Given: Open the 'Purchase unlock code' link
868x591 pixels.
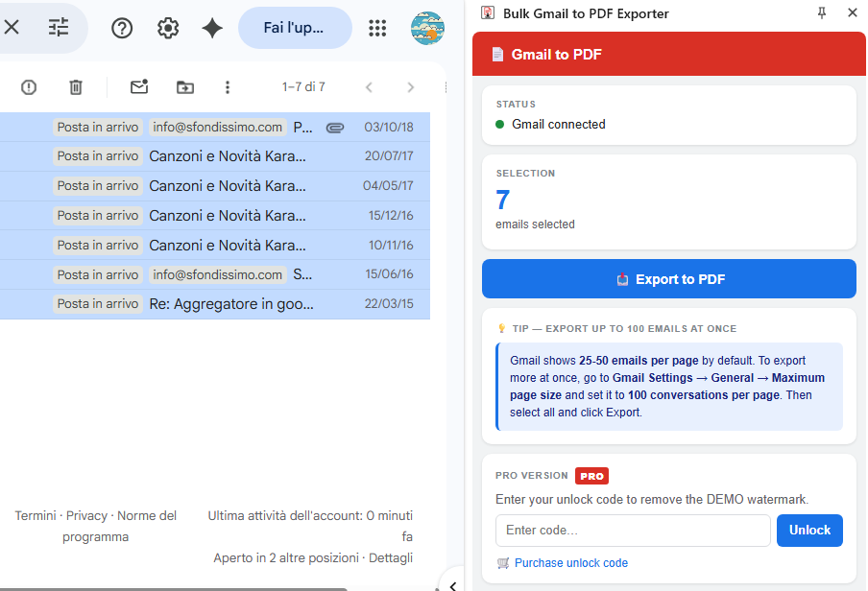Looking at the screenshot, I should coord(570,563).
